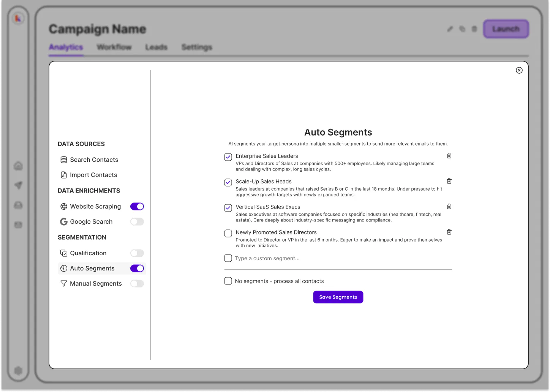Close the Auto Segments dialog
The width and height of the screenshot is (550, 392).
[x=519, y=70]
